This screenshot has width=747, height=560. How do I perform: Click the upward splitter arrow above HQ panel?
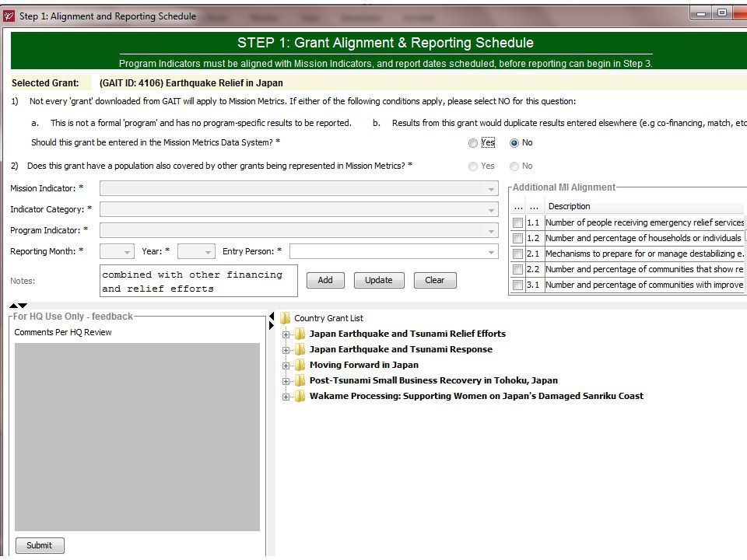tap(13, 306)
